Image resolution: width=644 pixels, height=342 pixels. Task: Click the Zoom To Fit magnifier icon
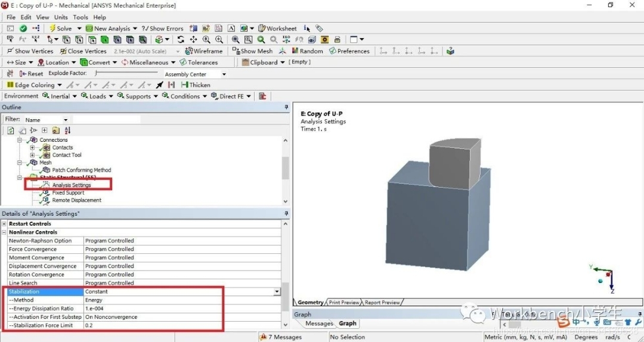click(236, 40)
